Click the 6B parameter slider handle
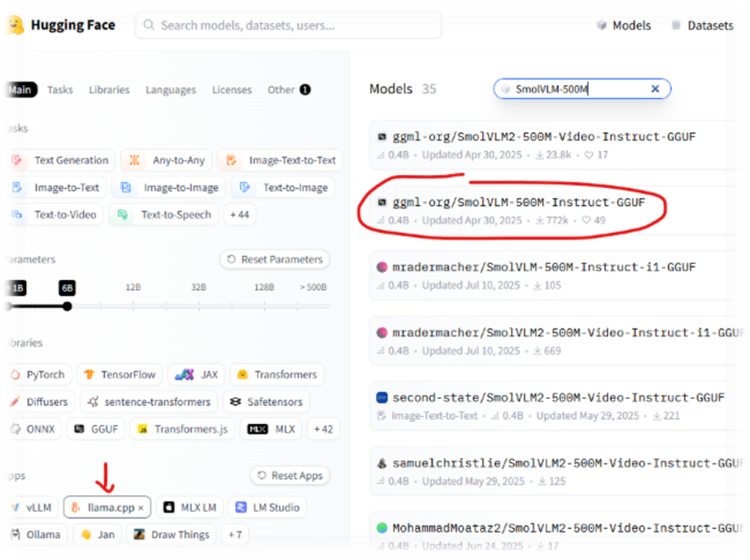This screenshot has width=750, height=560. pyautogui.click(x=67, y=305)
